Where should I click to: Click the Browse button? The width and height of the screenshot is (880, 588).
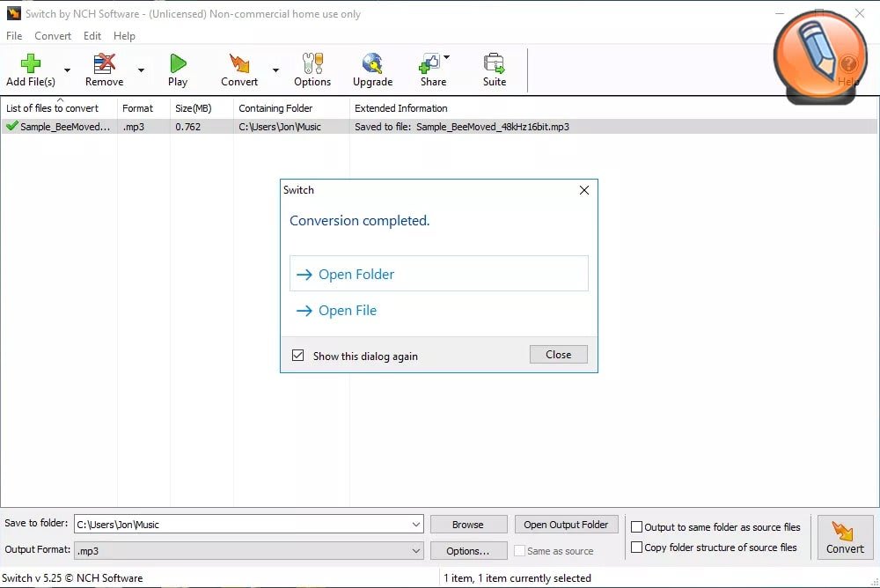[468, 525]
